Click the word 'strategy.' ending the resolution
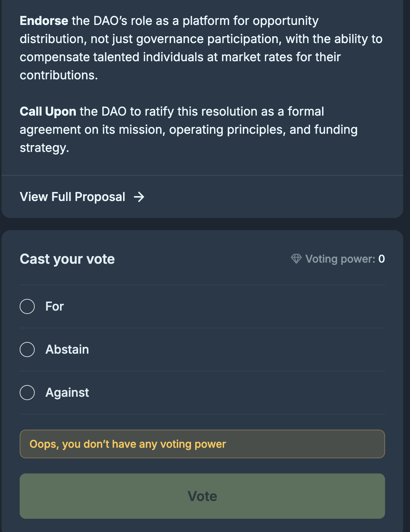The width and height of the screenshot is (410, 532). tap(45, 148)
